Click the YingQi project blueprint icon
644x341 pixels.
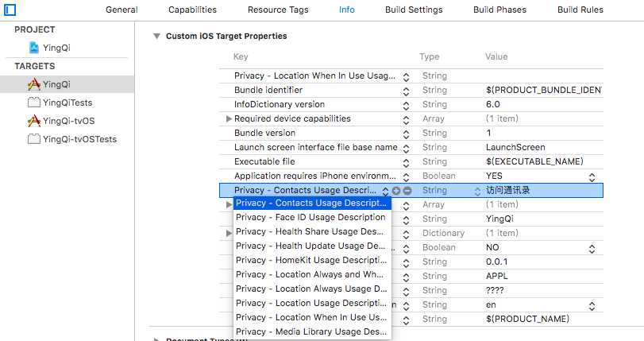click(34, 48)
